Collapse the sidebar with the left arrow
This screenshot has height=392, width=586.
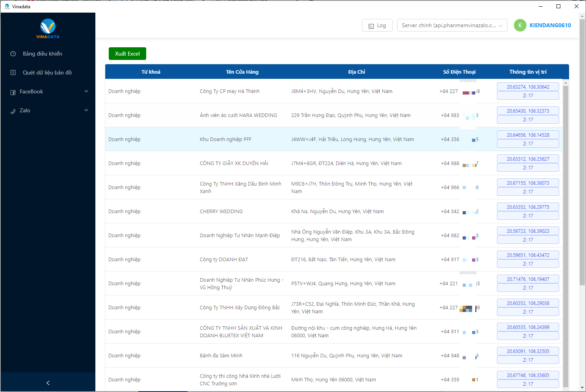click(x=48, y=383)
